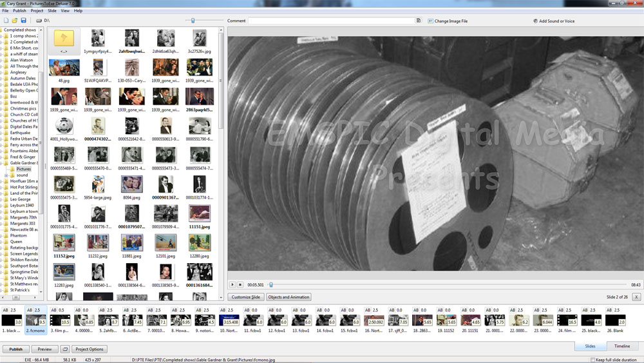Click the folder icon of Phantom
The image size is (644, 363).
coord(6,235)
